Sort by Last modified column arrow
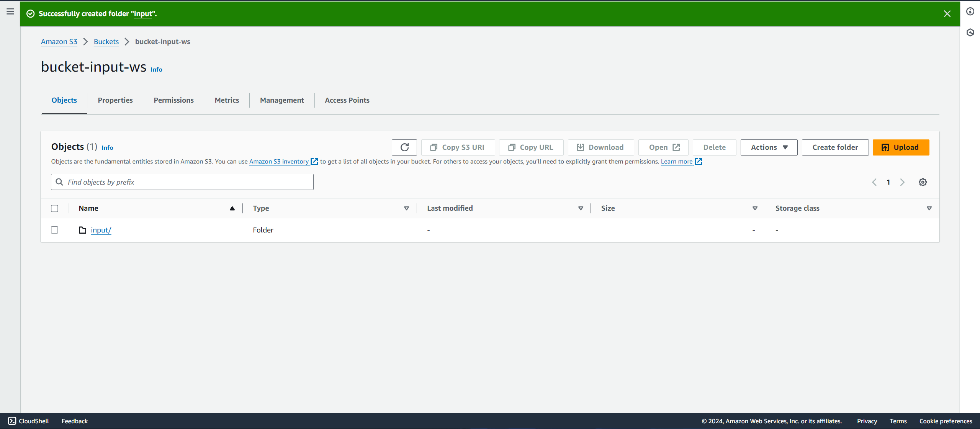980x429 pixels. 581,208
